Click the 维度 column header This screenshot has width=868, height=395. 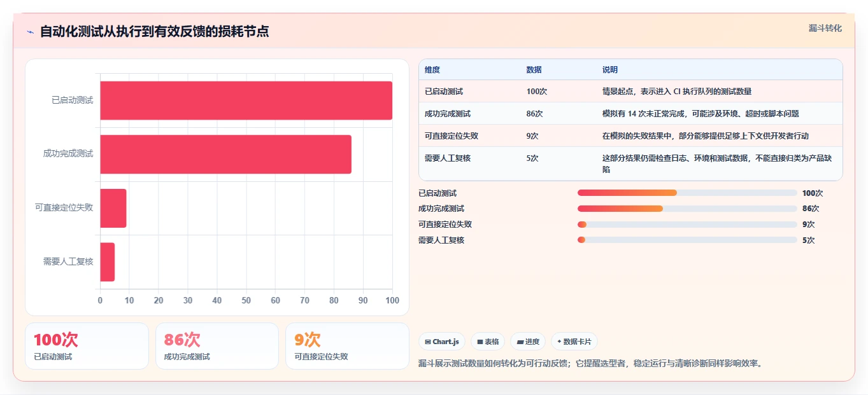432,70
